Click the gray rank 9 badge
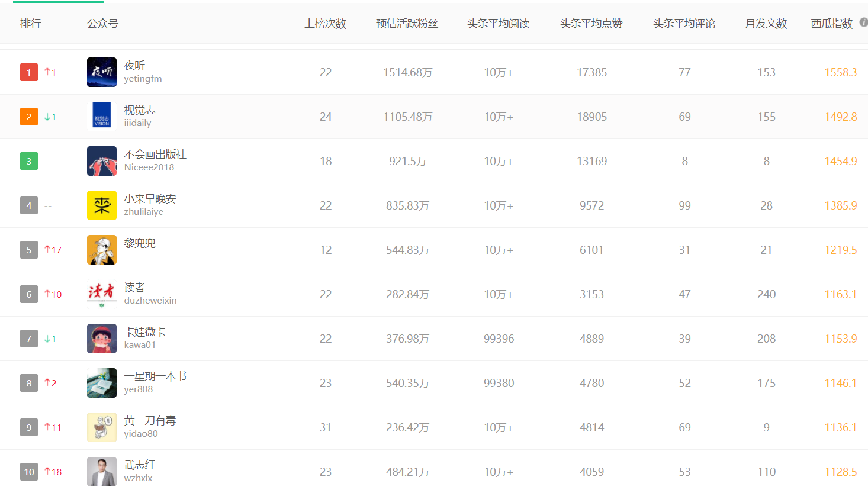 point(29,427)
